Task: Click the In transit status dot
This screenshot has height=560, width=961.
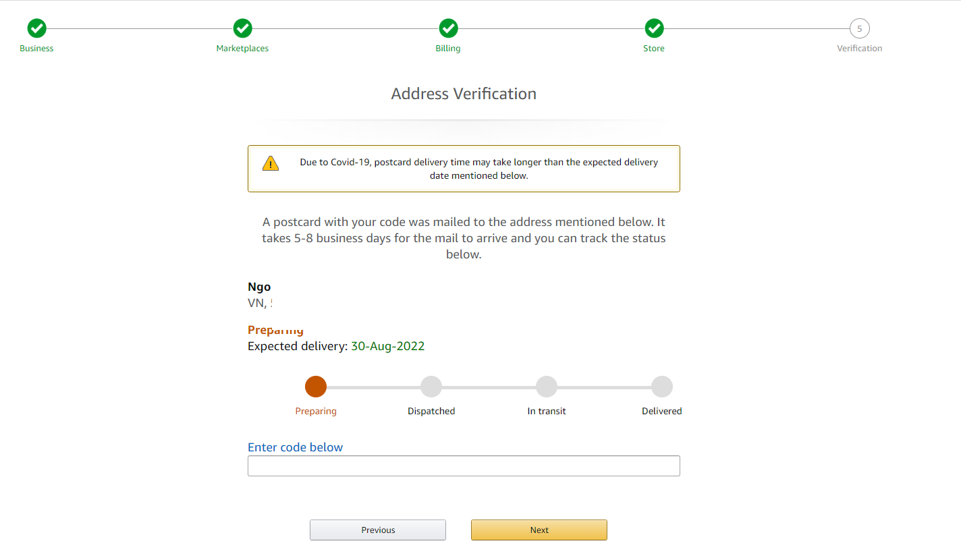Action: click(547, 387)
